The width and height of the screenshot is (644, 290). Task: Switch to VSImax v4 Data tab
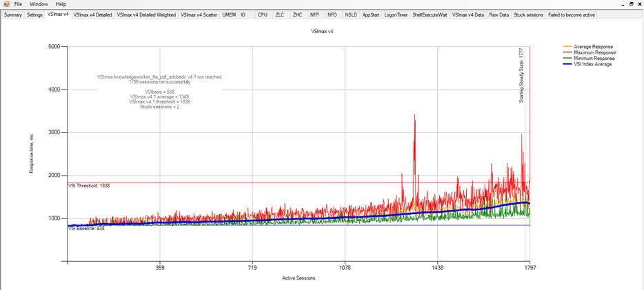467,14
